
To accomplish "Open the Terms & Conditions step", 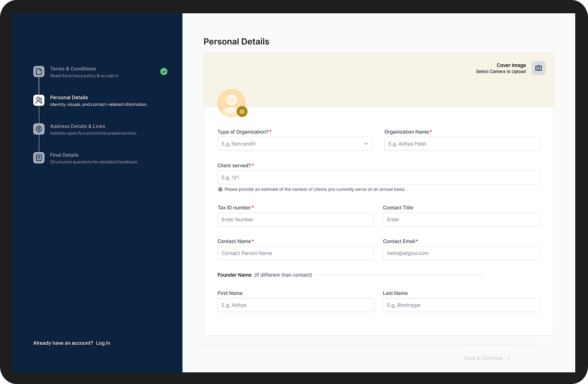I will [100, 71].
